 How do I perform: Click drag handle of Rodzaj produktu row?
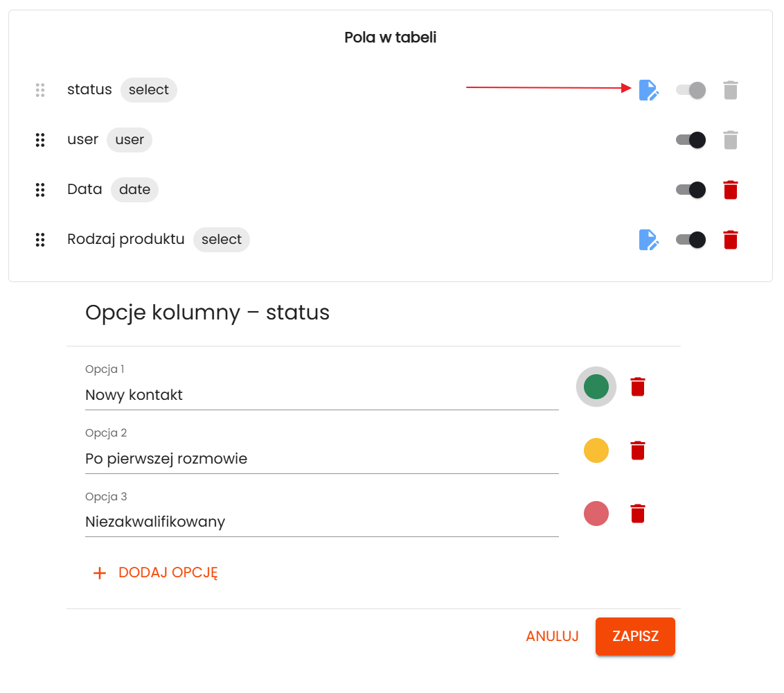pos(40,240)
